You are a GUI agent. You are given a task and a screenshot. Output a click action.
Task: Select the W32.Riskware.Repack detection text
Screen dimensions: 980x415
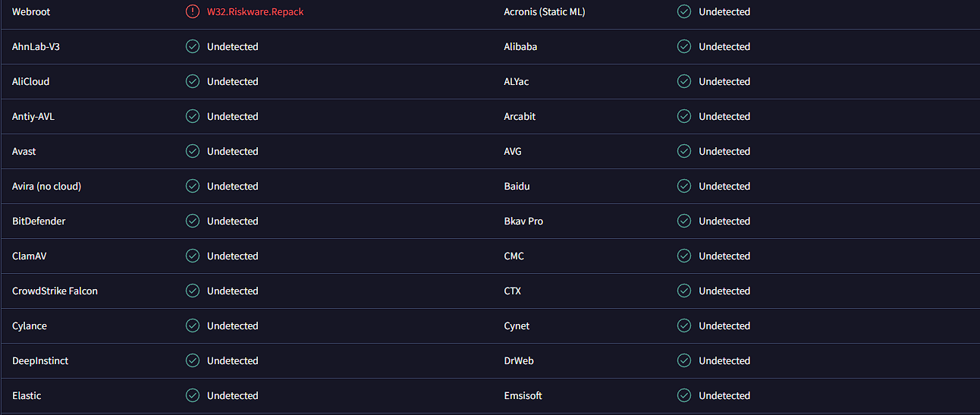[256, 12]
